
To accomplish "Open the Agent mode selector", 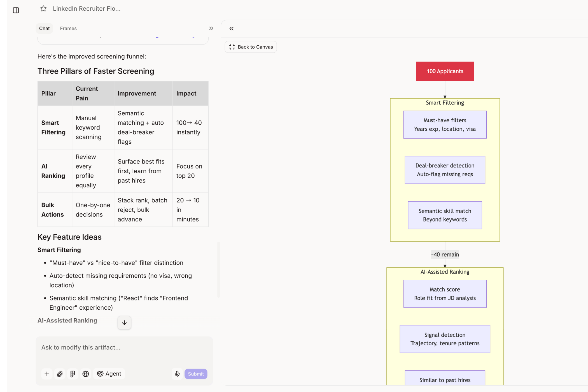I will coord(109,374).
